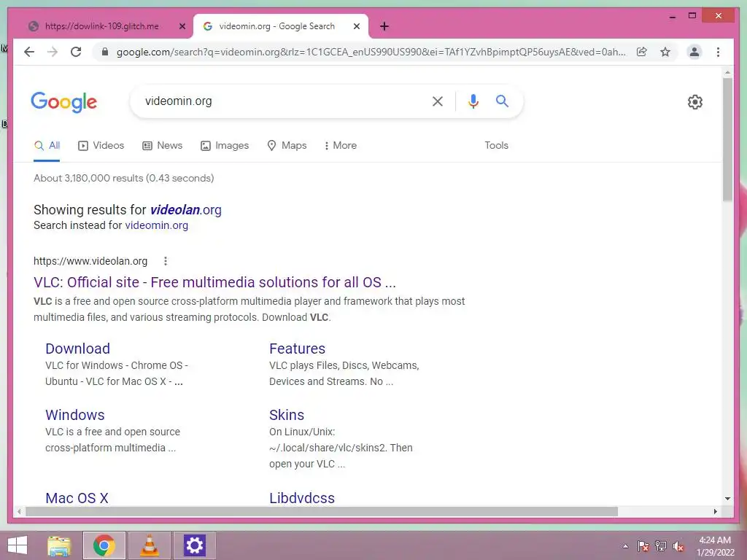Viewport: 747px width, 560px height.
Task: Expand the More search categories menu
Action: coord(340,146)
